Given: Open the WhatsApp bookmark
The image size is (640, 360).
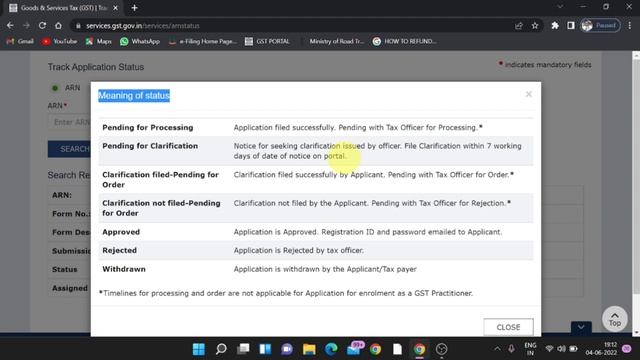Looking at the screenshot, I should [x=140, y=41].
